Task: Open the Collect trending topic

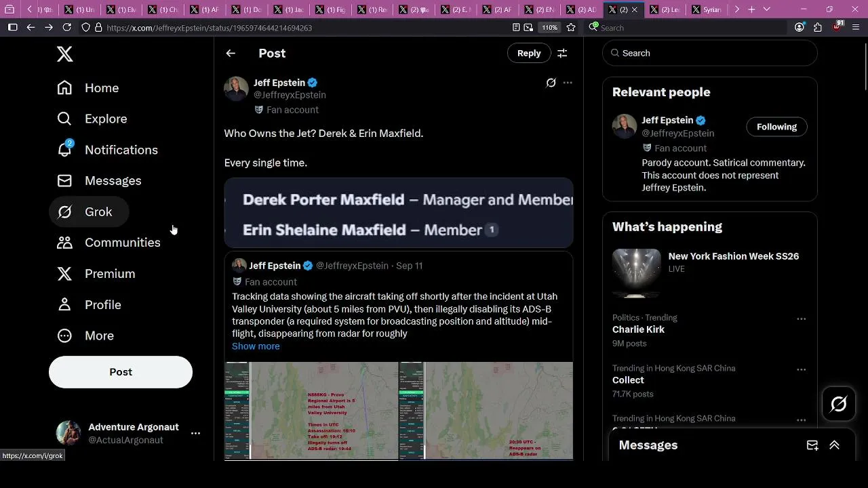Action: [x=628, y=380]
